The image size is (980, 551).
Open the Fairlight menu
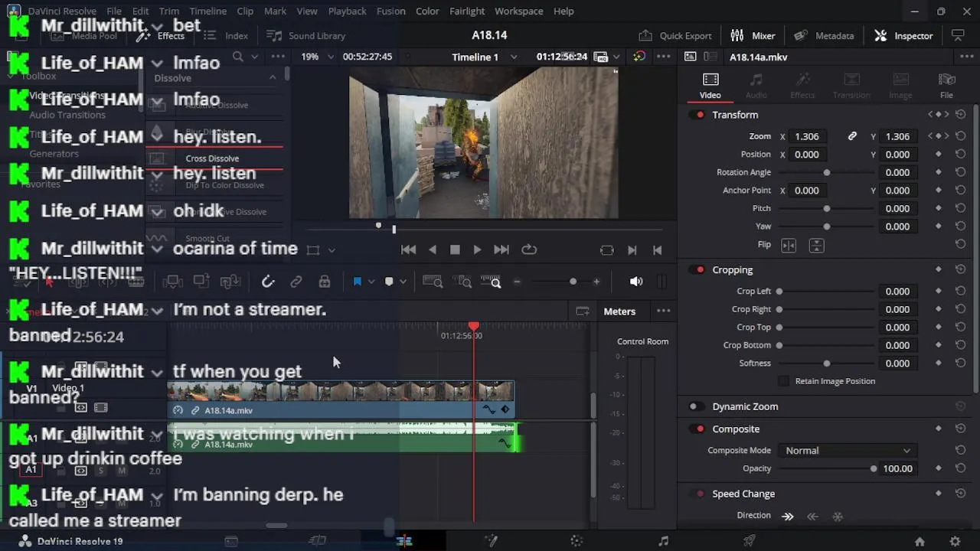[x=467, y=11]
